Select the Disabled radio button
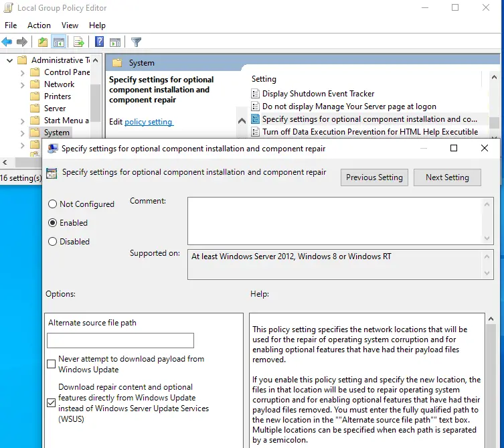This screenshot has height=448, width=504. (x=53, y=242)
